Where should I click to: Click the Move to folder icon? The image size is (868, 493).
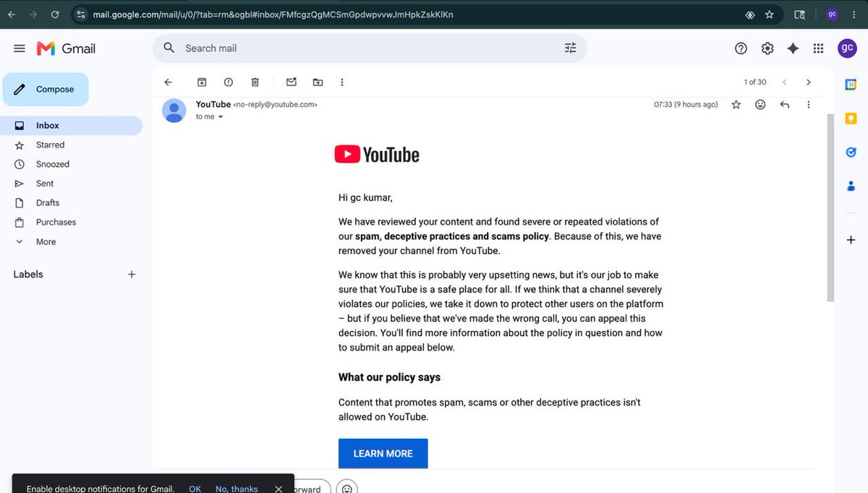pos(318,82)
